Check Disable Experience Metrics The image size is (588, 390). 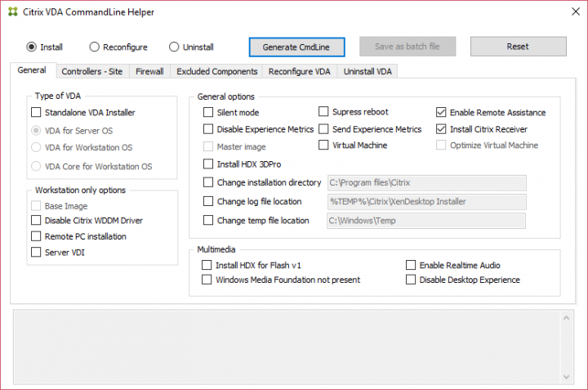(x=208, y=129)
